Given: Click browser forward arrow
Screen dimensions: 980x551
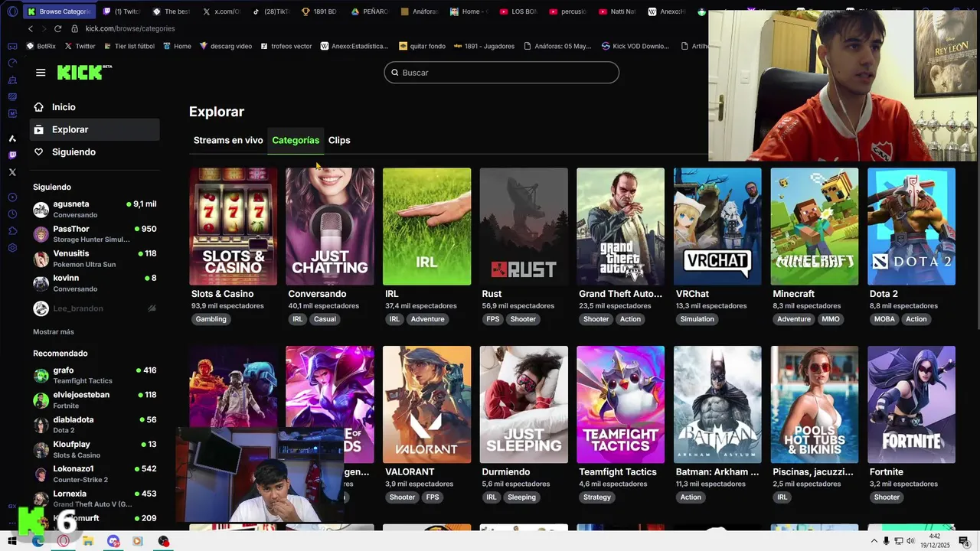Looking at the screenshot, I should [x=44, y=28].
